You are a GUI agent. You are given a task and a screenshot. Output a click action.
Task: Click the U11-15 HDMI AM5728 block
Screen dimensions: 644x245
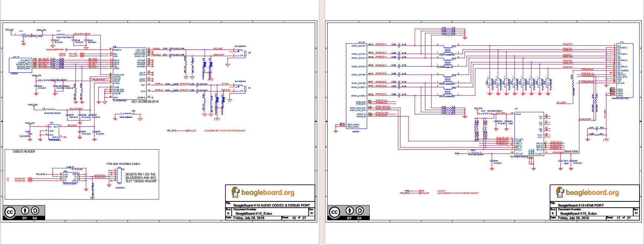(356, 86)
